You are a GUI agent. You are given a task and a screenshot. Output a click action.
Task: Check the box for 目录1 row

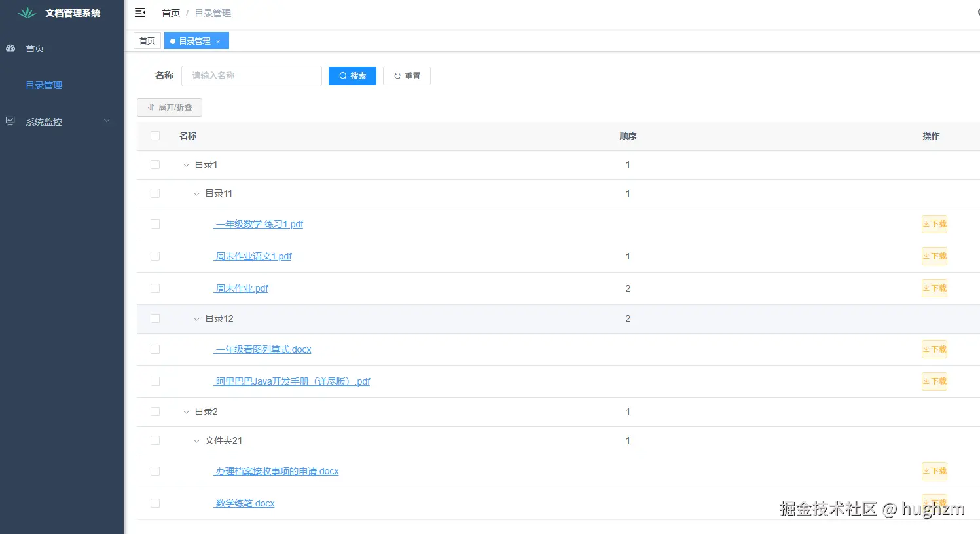coord(155,164)
